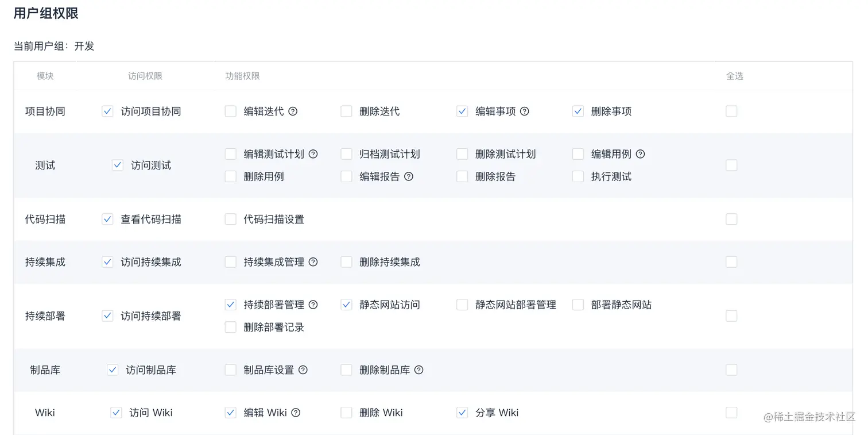Uncheck the 访问制品库 checkbox
The width and height of the screenshot is (868, 435).
click(113, 370)
